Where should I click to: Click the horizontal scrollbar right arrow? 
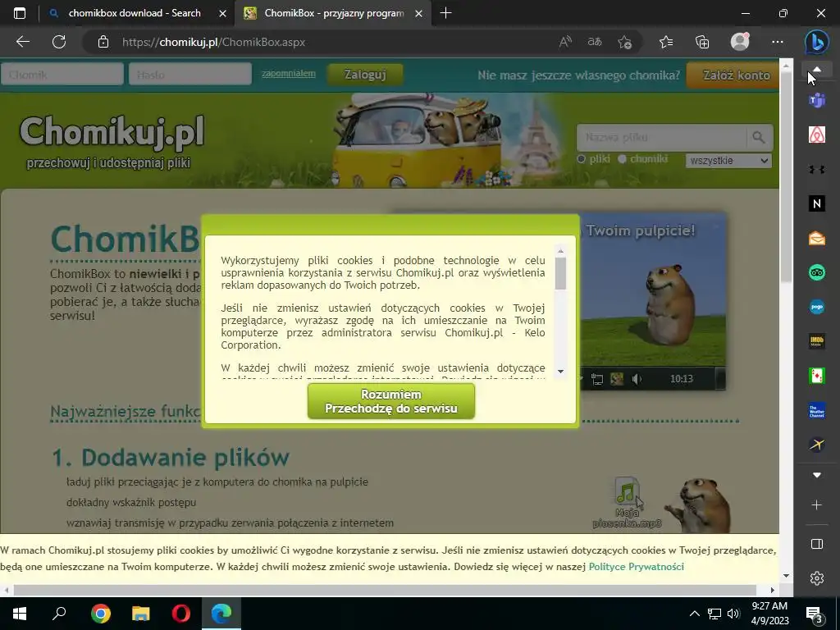[x=773, y=590]
